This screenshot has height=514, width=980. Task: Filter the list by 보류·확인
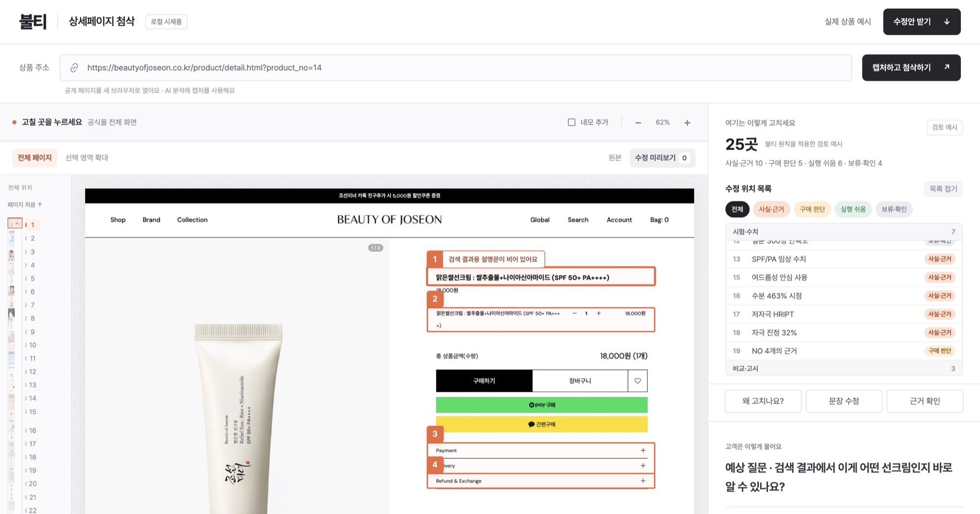click(894, 209)
